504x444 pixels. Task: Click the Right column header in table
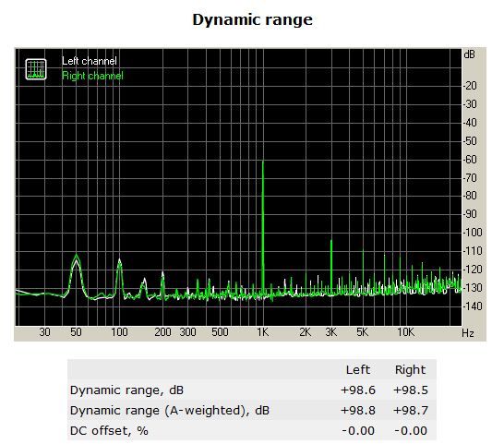410,370
